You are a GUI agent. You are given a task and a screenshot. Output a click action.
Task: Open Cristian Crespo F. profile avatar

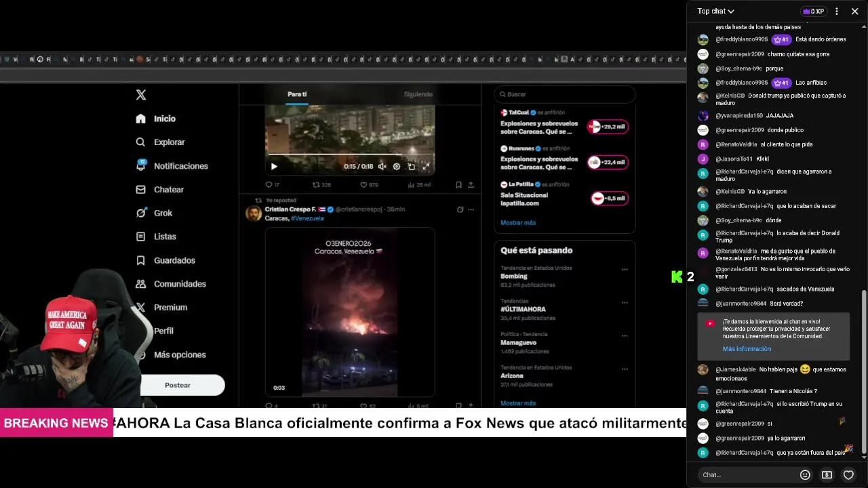point(254,213)
